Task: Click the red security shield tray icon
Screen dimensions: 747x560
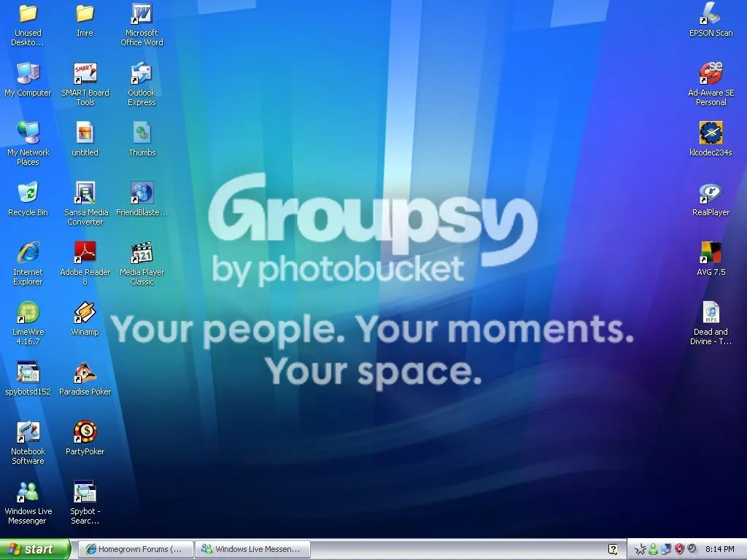Action: pyautogui.click(x=679, y=550)
